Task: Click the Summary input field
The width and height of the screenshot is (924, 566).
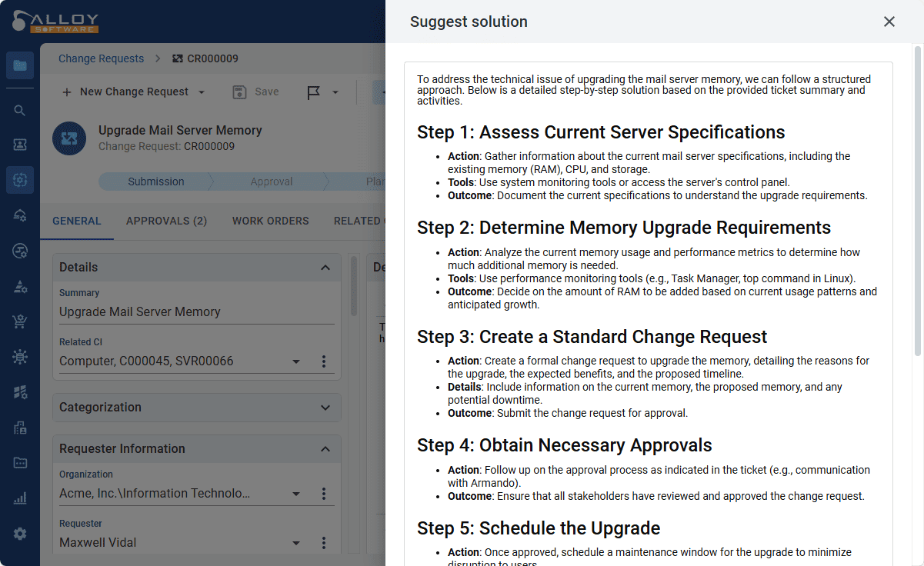Action: [197, 312]
